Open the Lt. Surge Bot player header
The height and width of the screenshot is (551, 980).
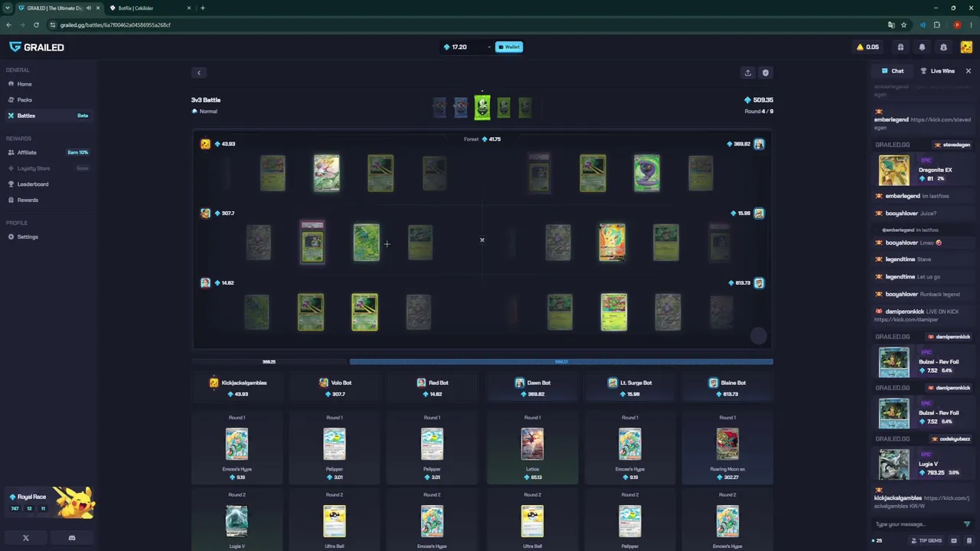tap(630, 388)
